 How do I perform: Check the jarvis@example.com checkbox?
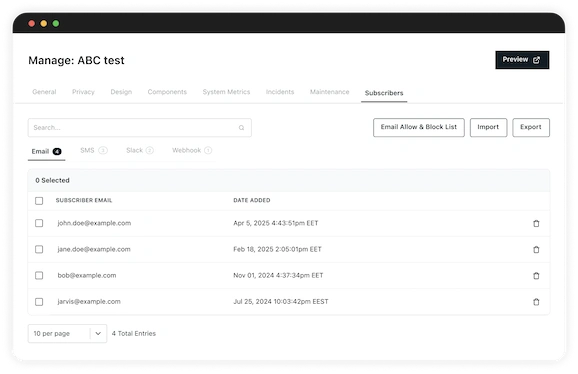39,302
